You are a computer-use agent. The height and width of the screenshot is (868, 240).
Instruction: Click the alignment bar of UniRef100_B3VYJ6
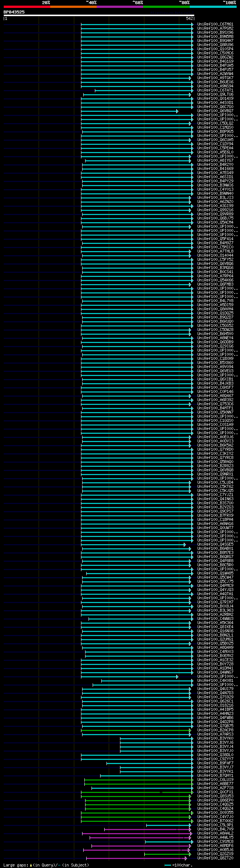coord(157,743)
